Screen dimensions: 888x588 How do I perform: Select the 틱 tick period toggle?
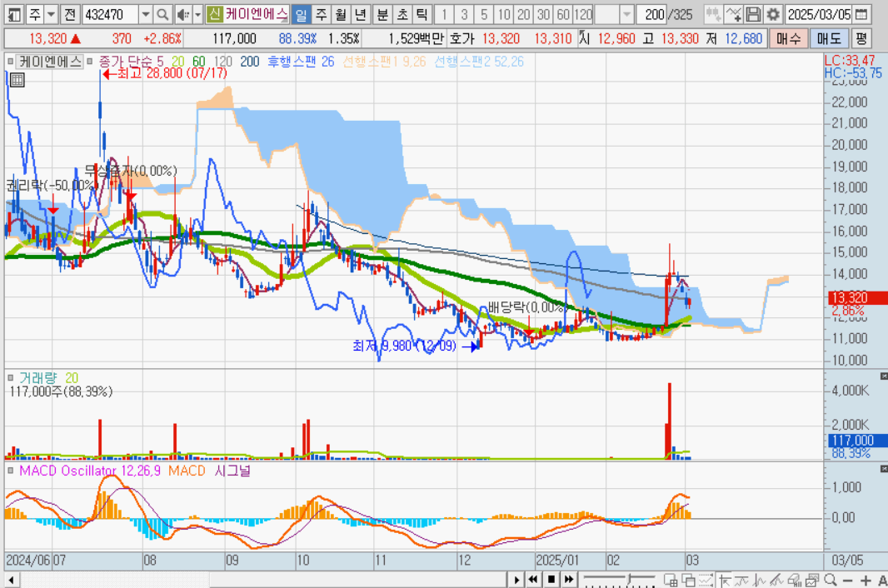[422, 14]
